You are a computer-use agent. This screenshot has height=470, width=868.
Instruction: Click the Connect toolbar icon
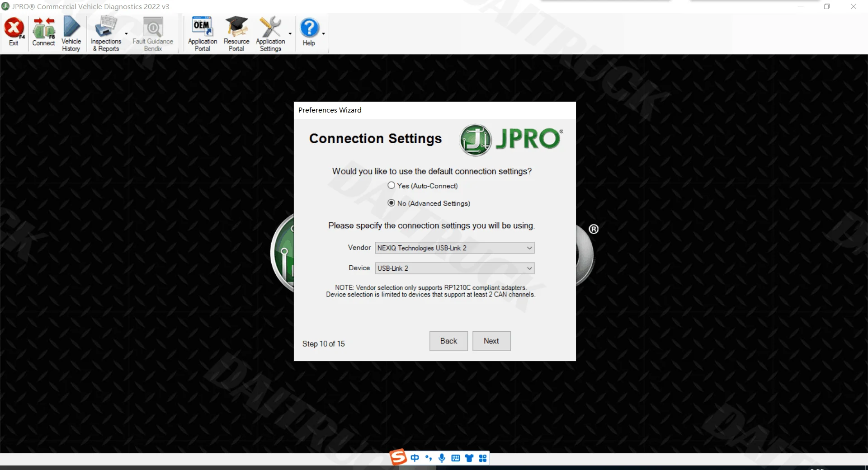click(43, 32)
